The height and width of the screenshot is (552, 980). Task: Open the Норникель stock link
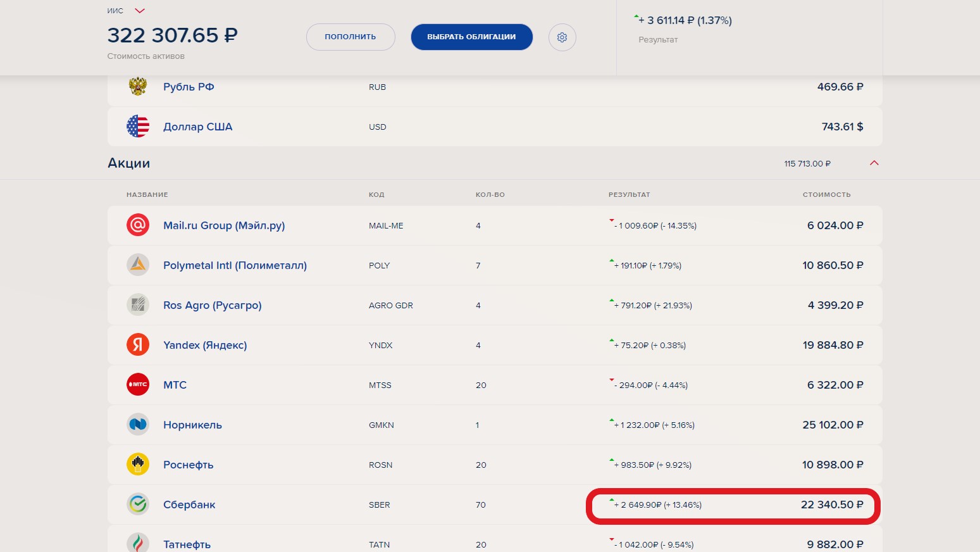[x=192, y=425]
